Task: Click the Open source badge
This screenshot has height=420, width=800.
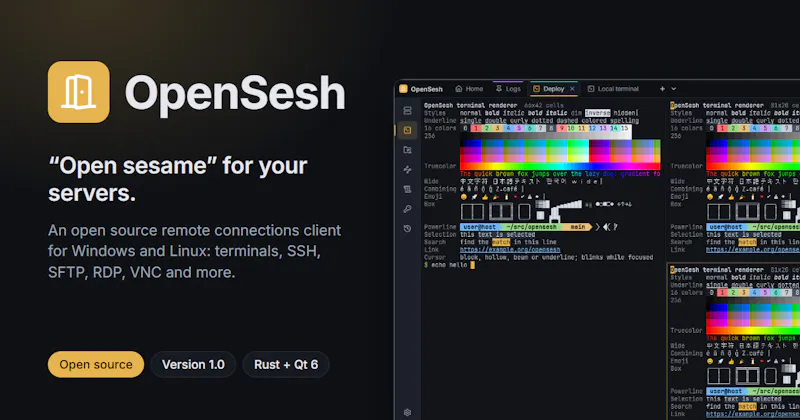Action: 96,364
